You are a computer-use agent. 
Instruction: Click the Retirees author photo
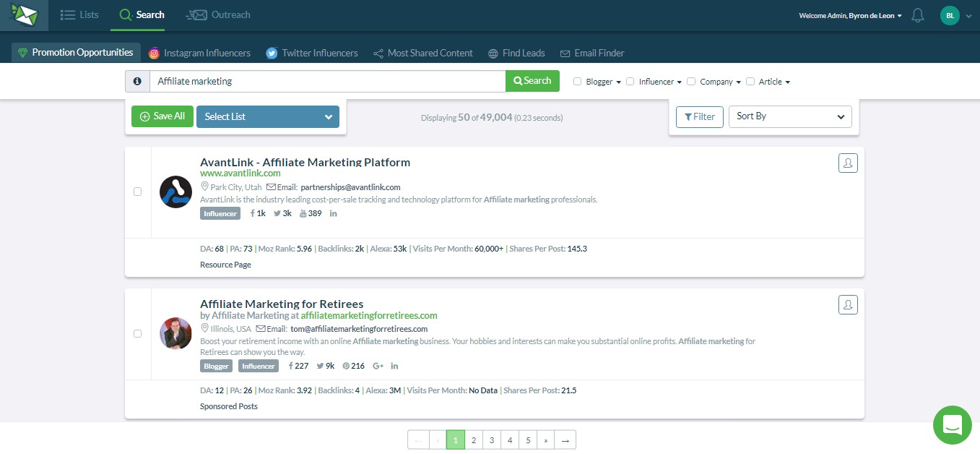[x=175, y=333]
